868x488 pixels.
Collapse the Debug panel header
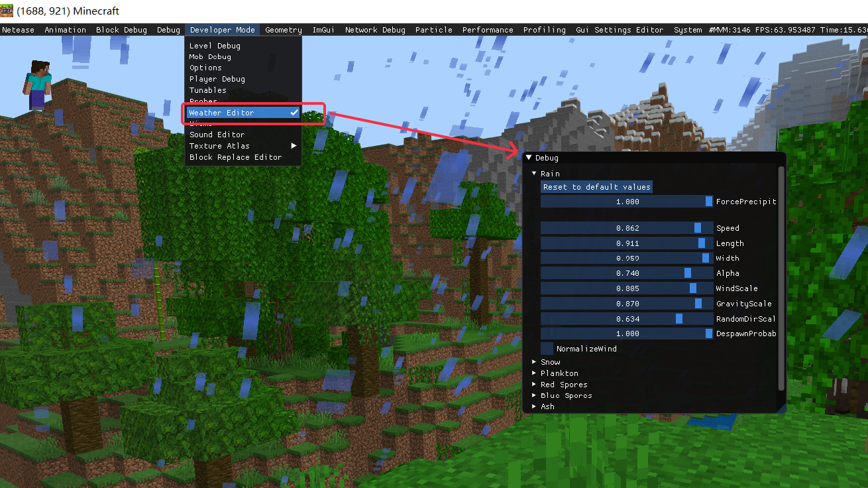click(529, 158)
